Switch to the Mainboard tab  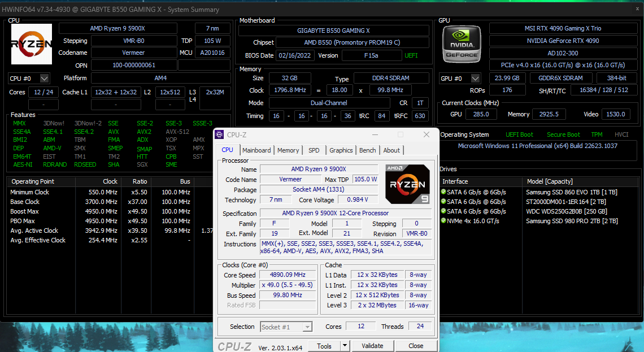click(x=256, y=150)
